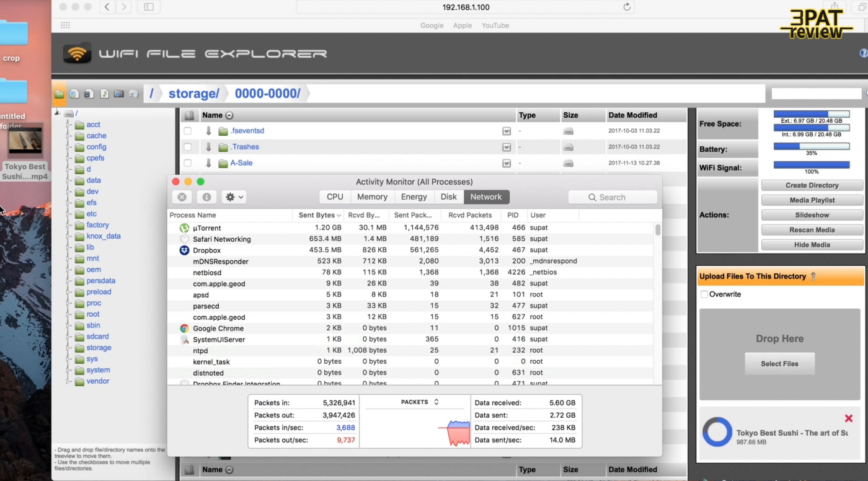Click the music files filter icon
Viewport: 868px width, 481px height.
(x=104, y=94)
